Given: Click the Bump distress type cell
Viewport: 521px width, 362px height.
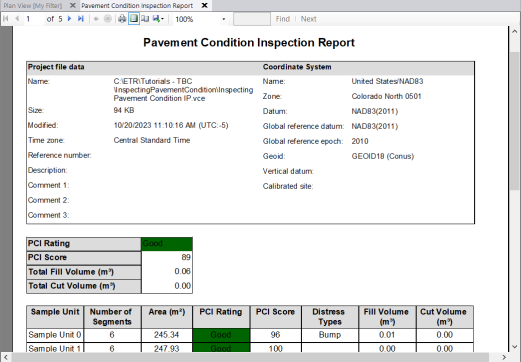Looking at the screenshot, I should tap(330, 335).
